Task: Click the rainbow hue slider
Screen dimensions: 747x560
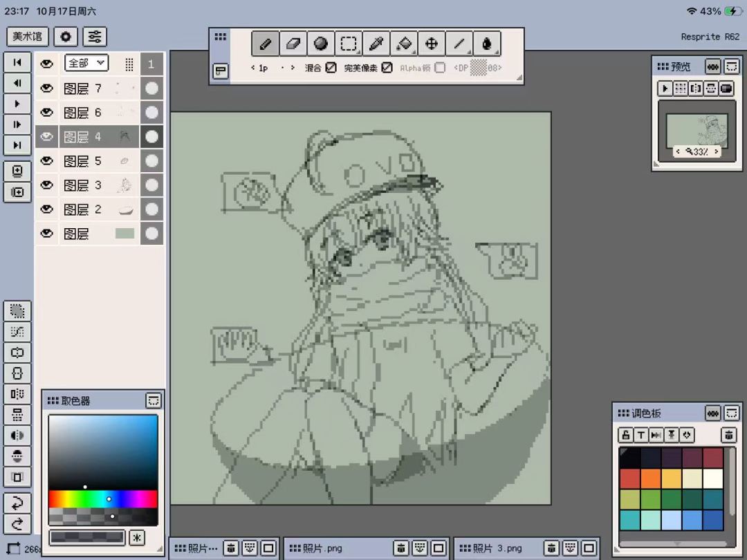Action: 103,499
